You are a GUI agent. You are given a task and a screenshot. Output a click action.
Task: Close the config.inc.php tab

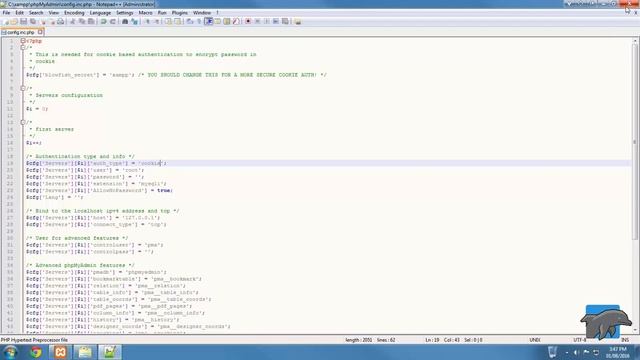[40, 31]
